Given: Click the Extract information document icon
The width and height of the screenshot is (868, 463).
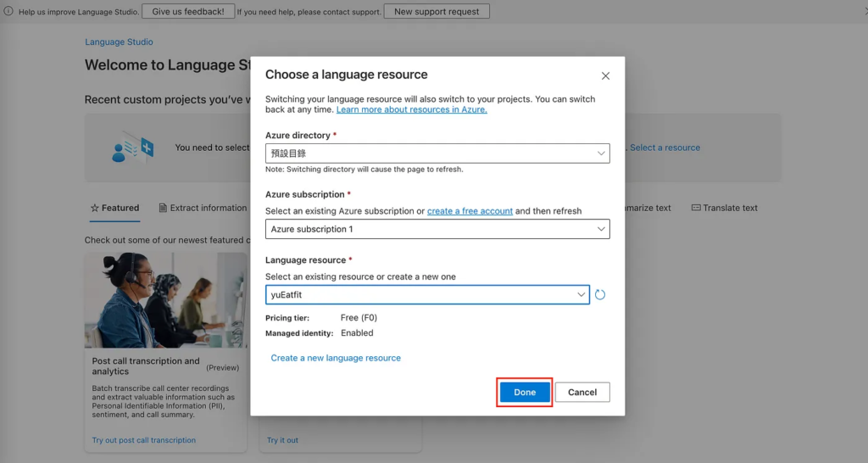Looking at the screenshot, I should 163,208.
